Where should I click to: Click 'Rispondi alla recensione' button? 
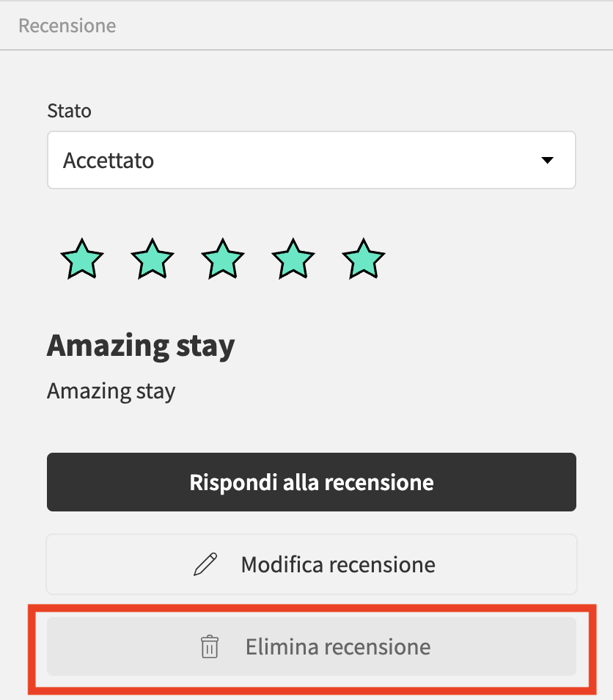pos(312,482)
